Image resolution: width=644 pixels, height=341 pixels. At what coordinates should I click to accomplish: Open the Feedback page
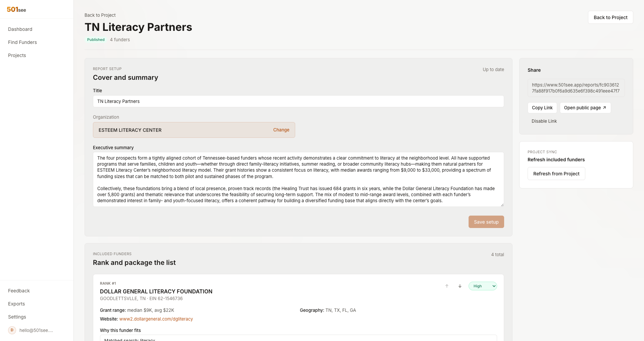(x=19, y=291)
